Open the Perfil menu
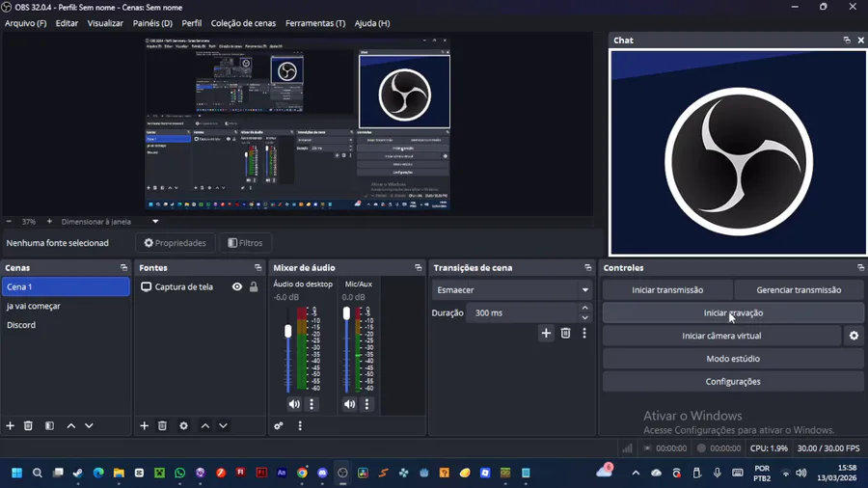868x488 pixels. [192, 23]
